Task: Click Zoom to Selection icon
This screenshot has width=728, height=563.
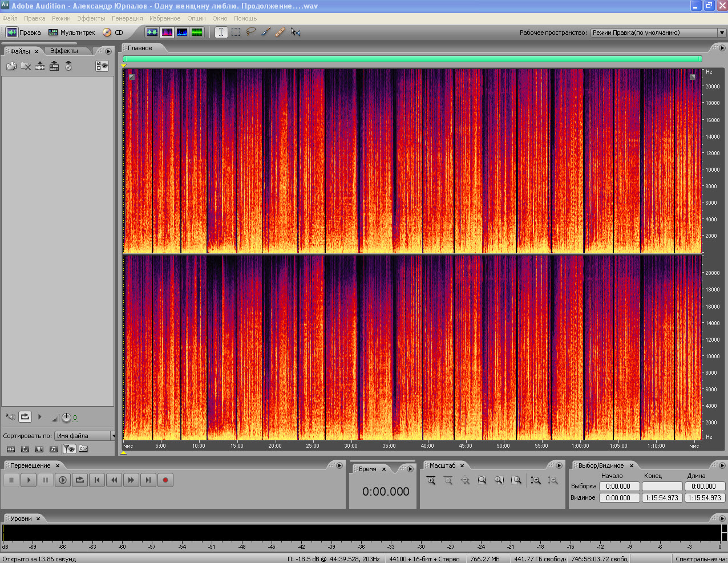Action: pyautogui.click(x=482, y=480)
